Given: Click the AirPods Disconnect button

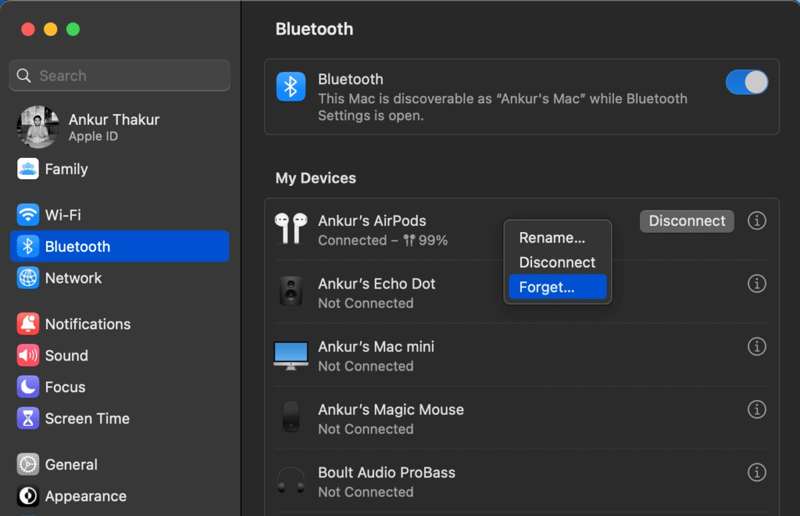Looking at the screenshot, I should (687, 221).
